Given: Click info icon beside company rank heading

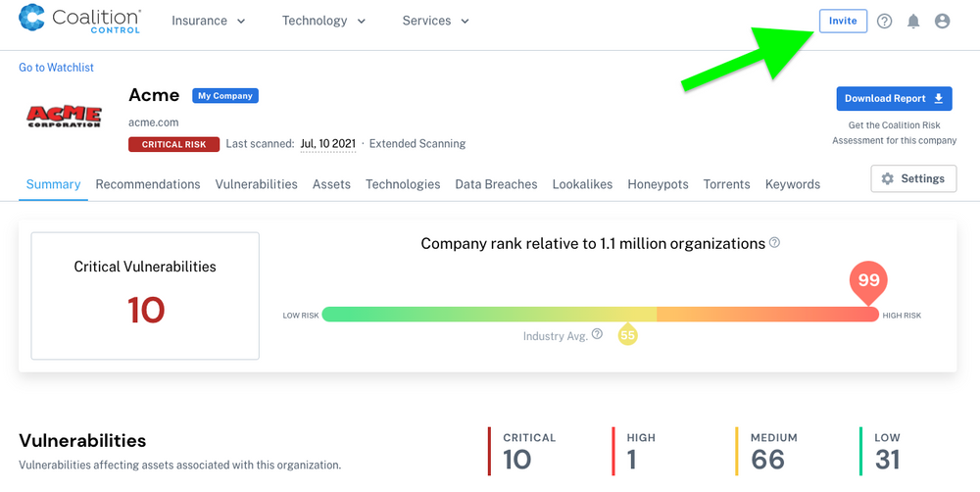Looking at the screenshot, I should 774,242.
